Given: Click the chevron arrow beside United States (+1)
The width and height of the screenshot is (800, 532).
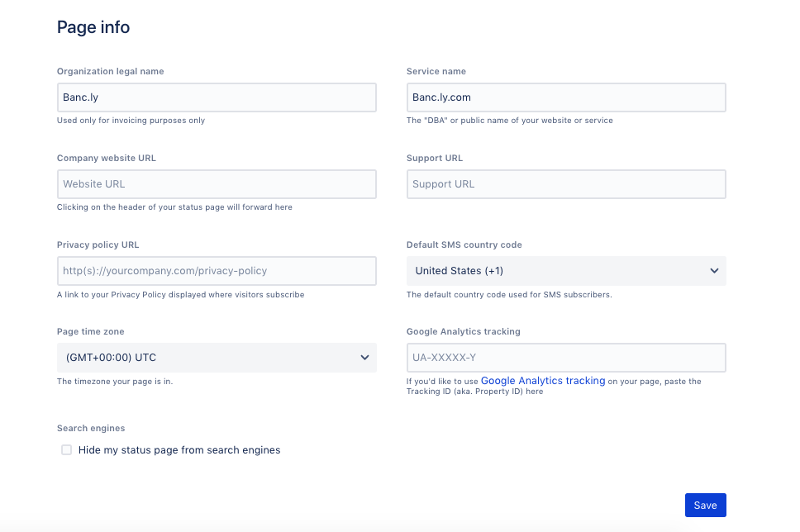Looking at the screenshot, I should tap(714, 271).
